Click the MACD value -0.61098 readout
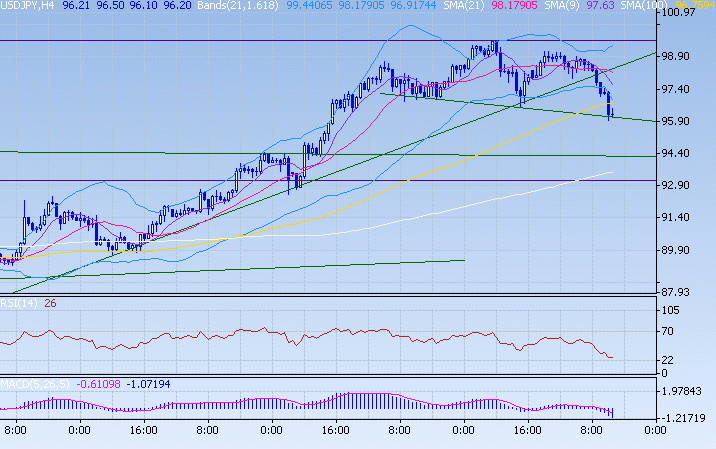Image resolution: width=716 pixels, height=449 pixels. [x=99, y=384]
